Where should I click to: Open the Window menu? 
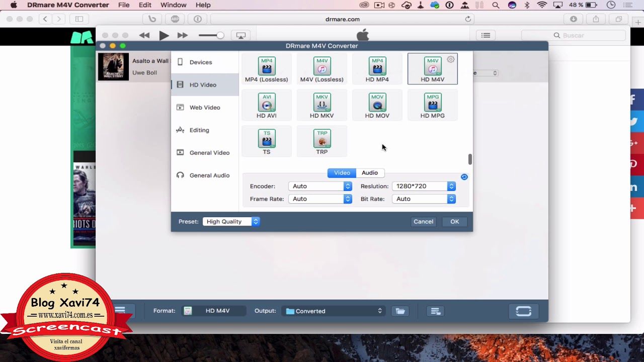174,5
